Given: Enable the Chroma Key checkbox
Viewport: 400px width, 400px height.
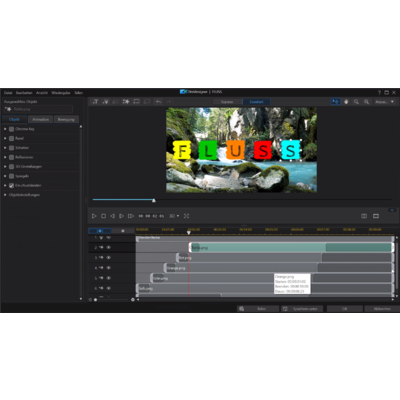Looking at the screenshot, I should pos(11,129).
